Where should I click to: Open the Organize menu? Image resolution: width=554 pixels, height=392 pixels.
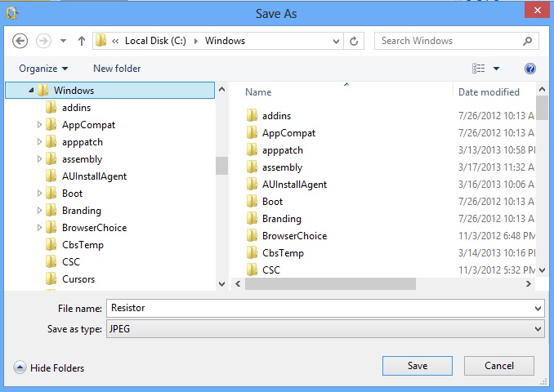coord(43,69)
